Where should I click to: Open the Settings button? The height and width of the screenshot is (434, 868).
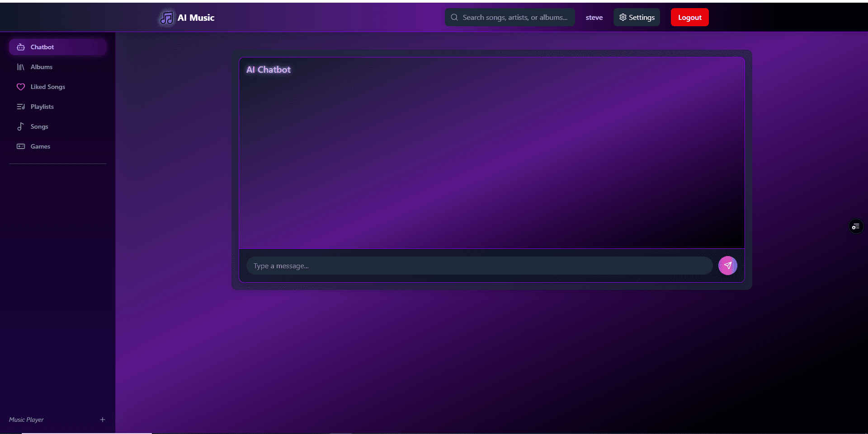coord(637,17)
